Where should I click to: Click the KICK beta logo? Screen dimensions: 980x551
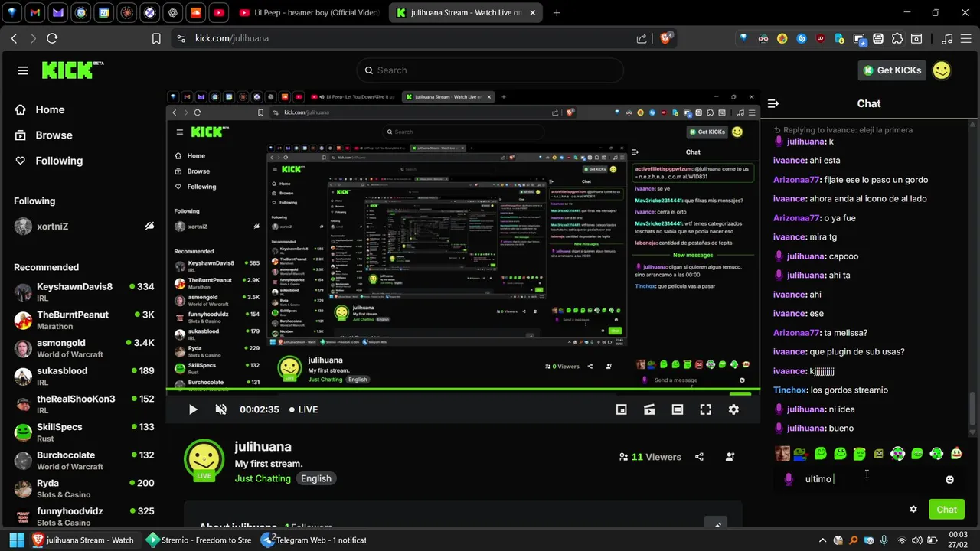pyautogui.click(x=72, y=70)
